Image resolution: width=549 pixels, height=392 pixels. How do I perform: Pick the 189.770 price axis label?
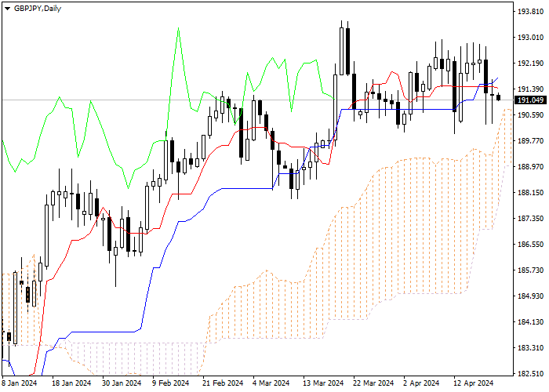(x=530, y=141)
